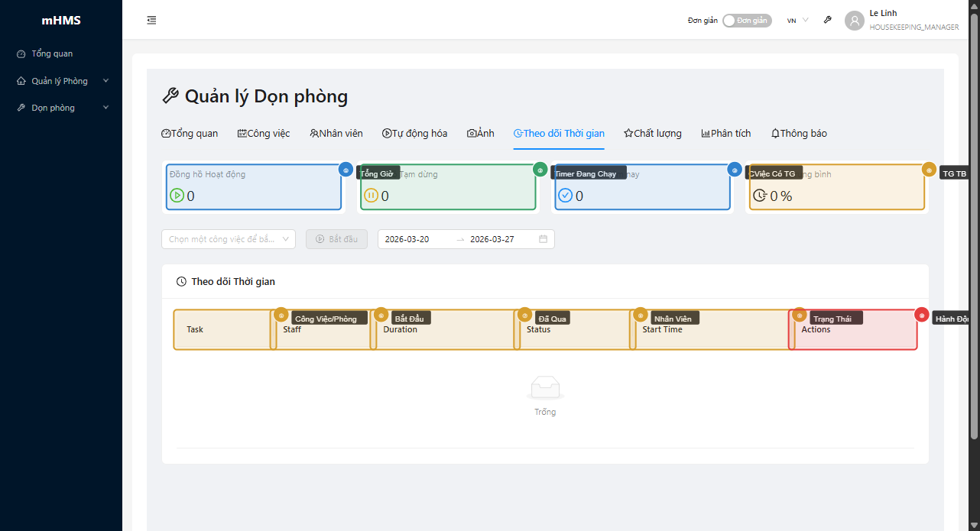
Task: Click the empty inbox icon above Trống
Action: [545, 387]
